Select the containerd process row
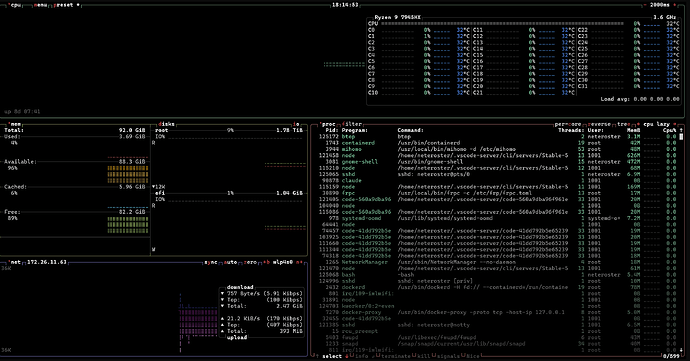Image resolution: width=690 pixels, height=361 pixels. [x=497, y=143]
